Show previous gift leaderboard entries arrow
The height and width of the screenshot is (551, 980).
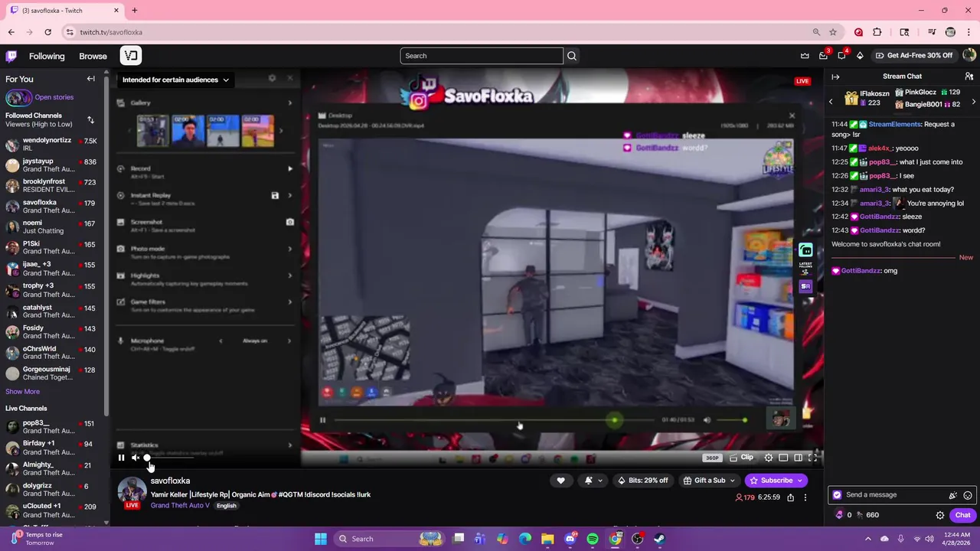click(x=831, y=101)
